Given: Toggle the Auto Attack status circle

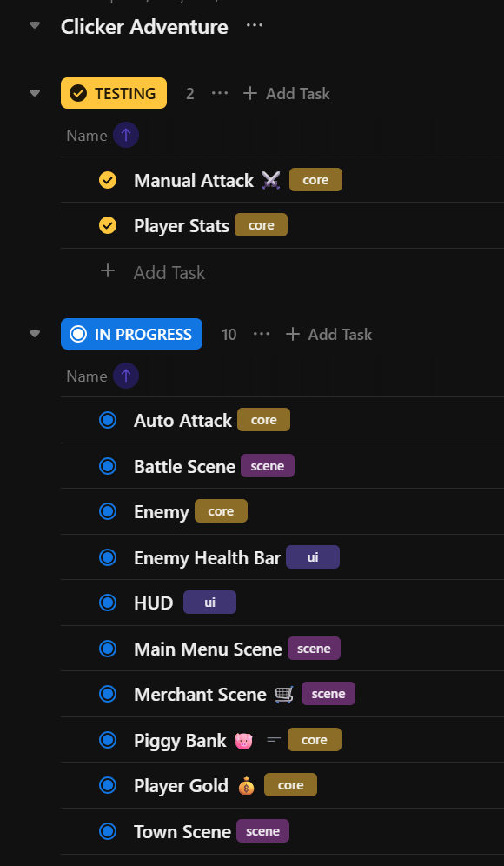Looking at the screenshot, I should (x=108, y=420).
